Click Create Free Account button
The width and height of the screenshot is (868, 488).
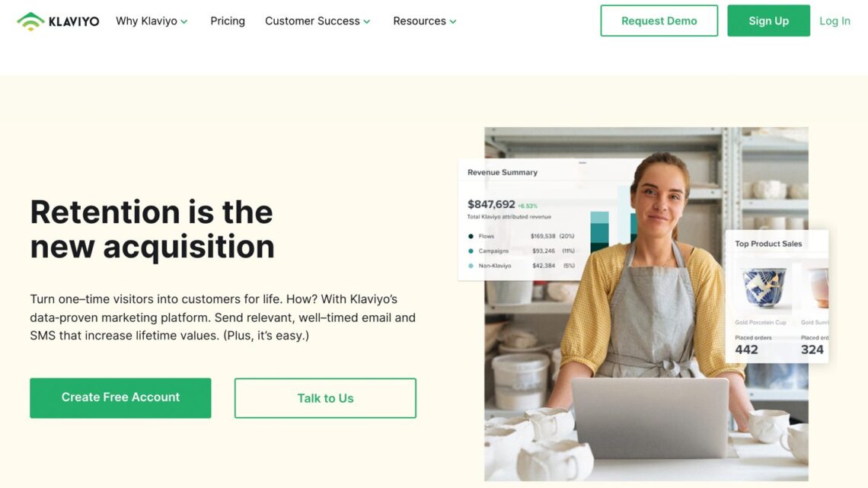(120, 398)
